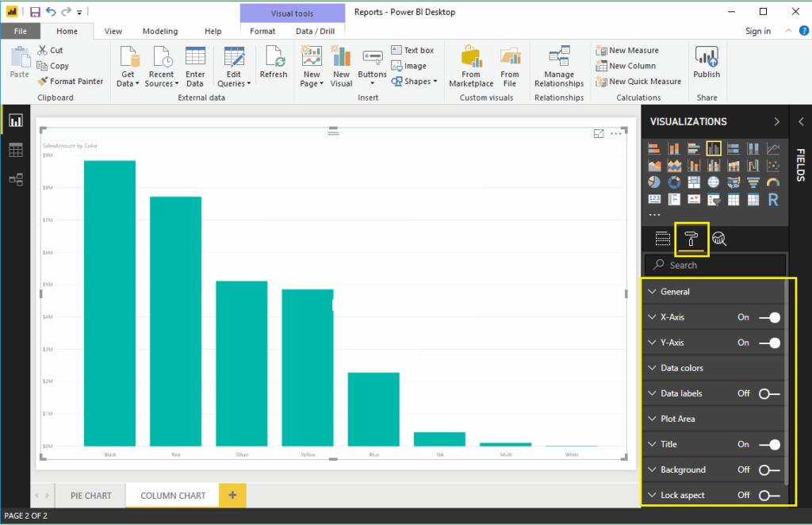Open chart More options ellipsis
Viewport: 812px width, 525px height.
[615, 133]
